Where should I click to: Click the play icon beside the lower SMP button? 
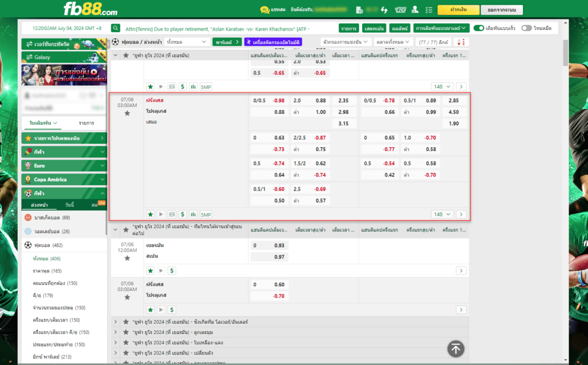[161, 214]
